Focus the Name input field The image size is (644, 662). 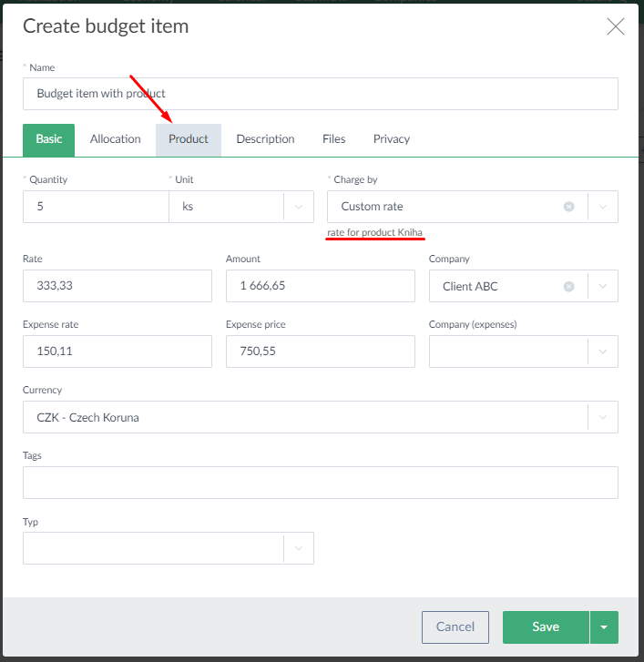coord(321,94)
